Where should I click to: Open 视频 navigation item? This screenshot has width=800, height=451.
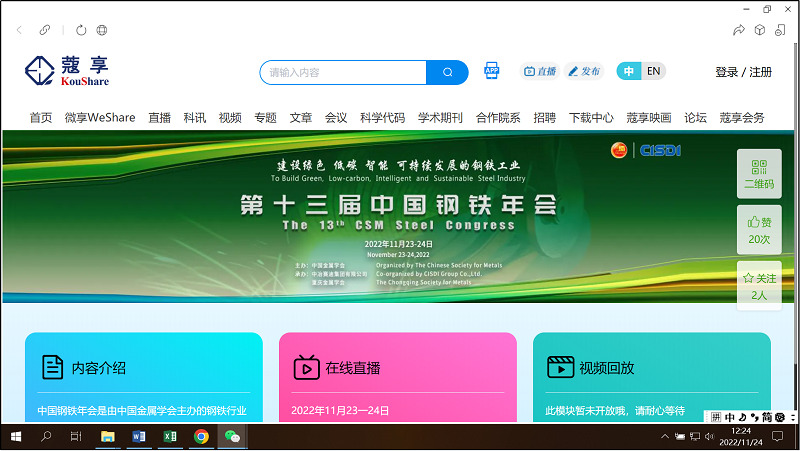[x=230, y=118]
